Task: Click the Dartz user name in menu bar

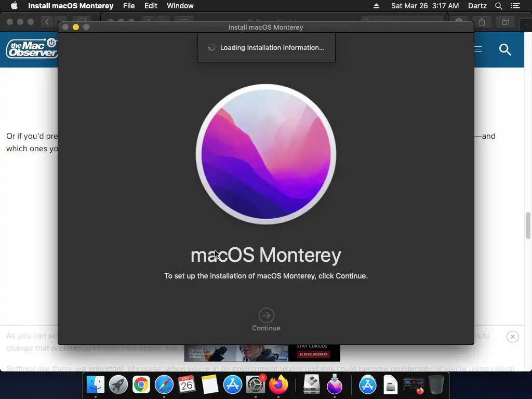Action: pyautogui.click(x=477, y=6)
